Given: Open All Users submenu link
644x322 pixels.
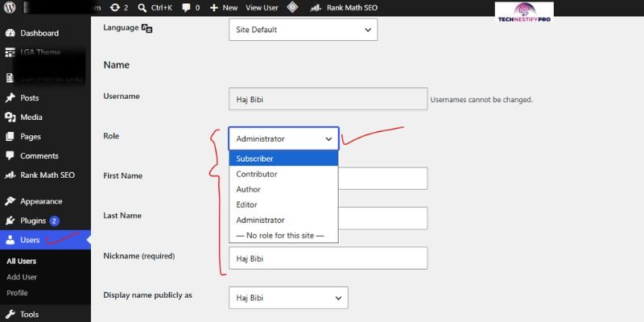Looking at the screenshot, I should 22,261.
